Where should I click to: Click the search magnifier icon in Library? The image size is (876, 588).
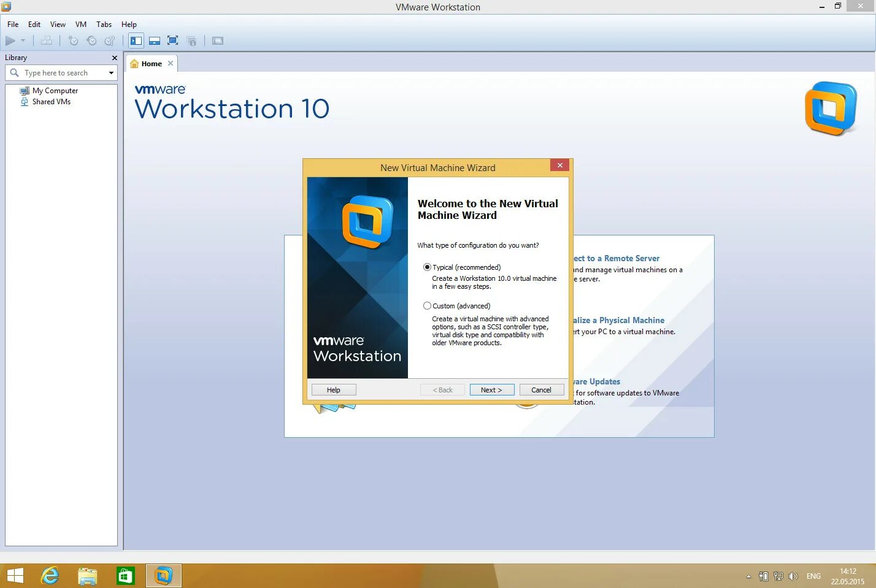15,73
